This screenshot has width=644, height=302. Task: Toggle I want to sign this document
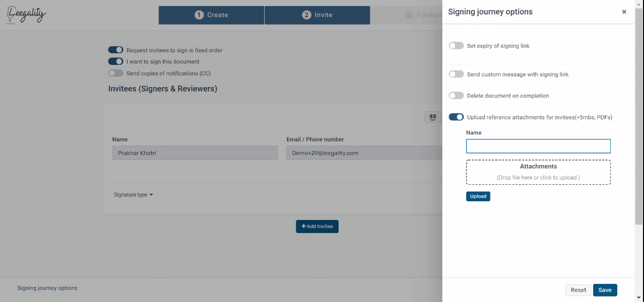(116, 61)
